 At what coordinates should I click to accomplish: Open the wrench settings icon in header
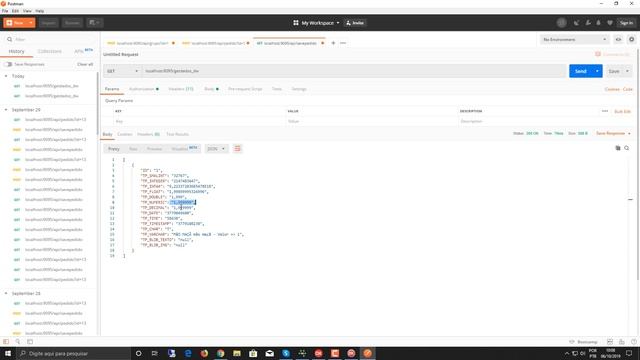coord(588,23)
